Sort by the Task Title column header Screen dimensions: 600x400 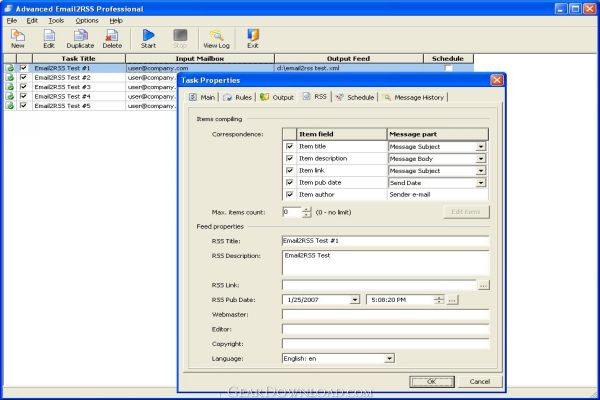coord(79,59)
